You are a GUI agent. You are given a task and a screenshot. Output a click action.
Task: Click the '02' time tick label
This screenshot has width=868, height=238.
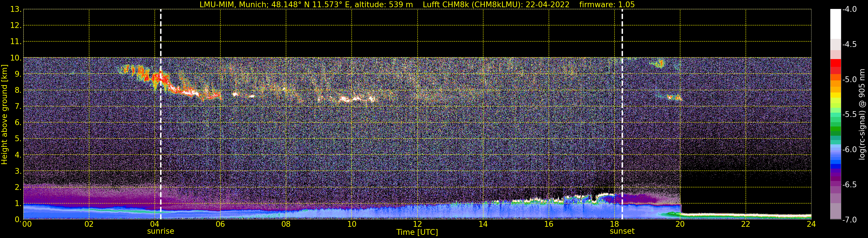pyautogui.click(x=89, y=224)
